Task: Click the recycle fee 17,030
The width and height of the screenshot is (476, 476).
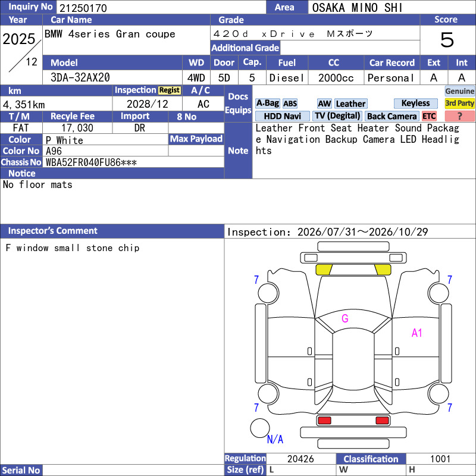Action: pos(77,128)
